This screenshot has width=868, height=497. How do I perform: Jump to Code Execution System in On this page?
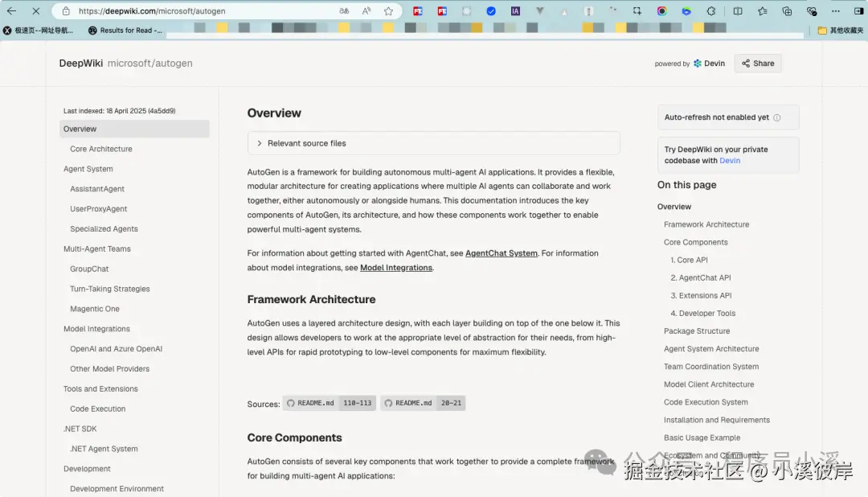(x=706, y=401)
